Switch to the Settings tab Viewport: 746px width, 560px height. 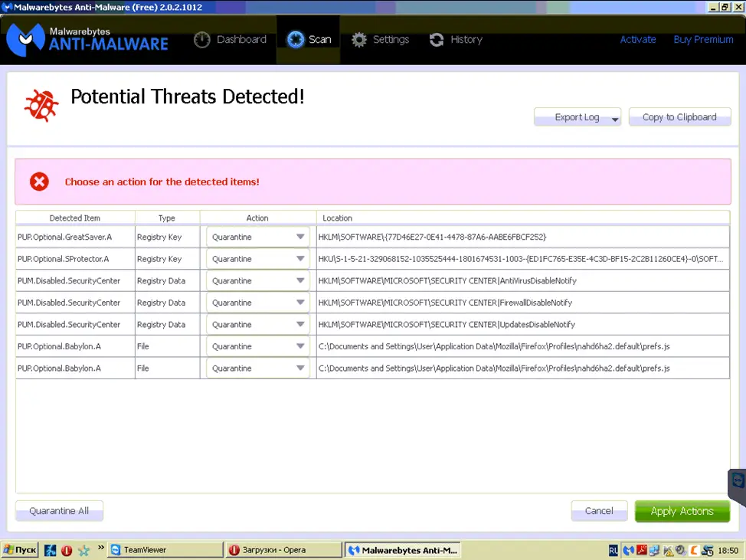pyautogui.click(x=380, y=40)
